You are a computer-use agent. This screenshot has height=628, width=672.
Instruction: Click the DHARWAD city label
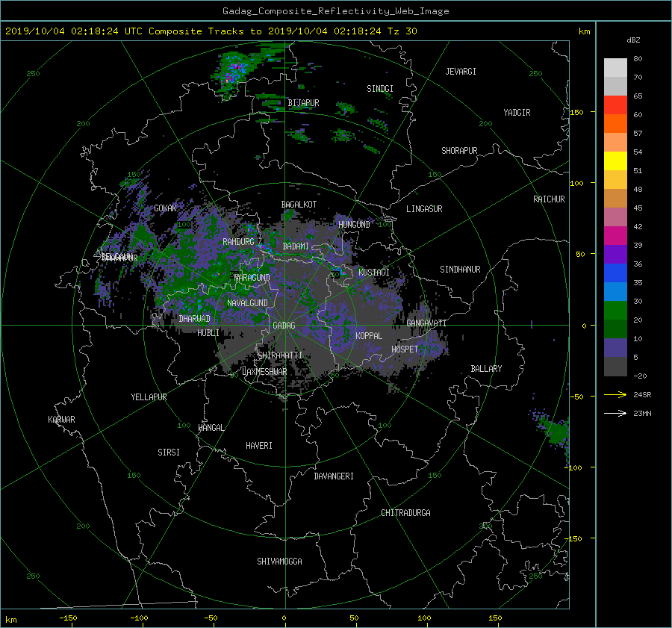click(x=195, y=319)
